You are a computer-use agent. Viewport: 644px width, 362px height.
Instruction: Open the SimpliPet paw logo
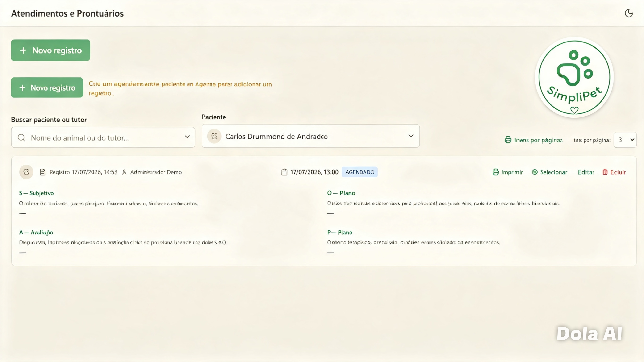(574, 77)
